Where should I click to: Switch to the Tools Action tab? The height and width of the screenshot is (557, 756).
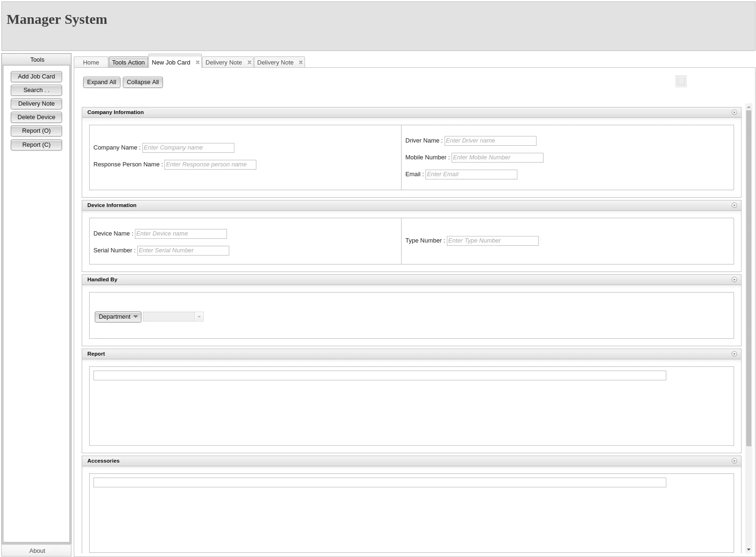pyautogui.click(x=128, y=63)
